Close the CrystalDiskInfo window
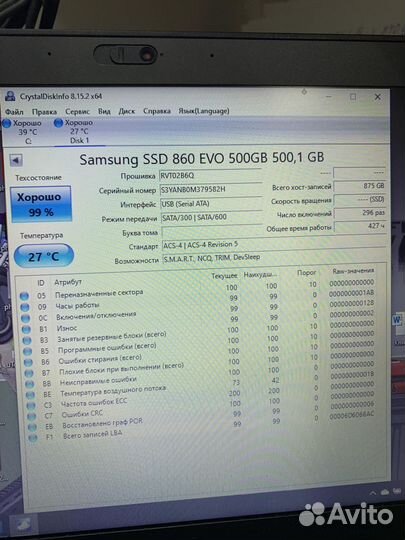Image resolution: width=405 pixels, height=540 pixels. pos(378,97)
